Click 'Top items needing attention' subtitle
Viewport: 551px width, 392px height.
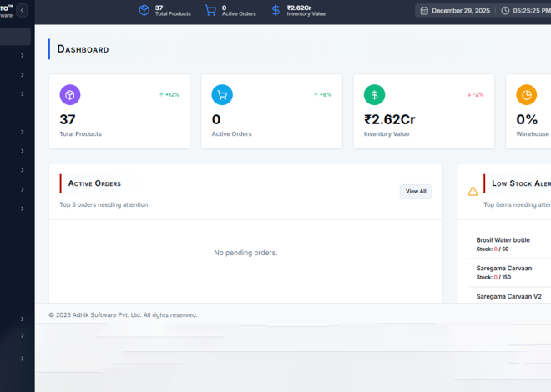pyautogui.click(x=518, y=204)
